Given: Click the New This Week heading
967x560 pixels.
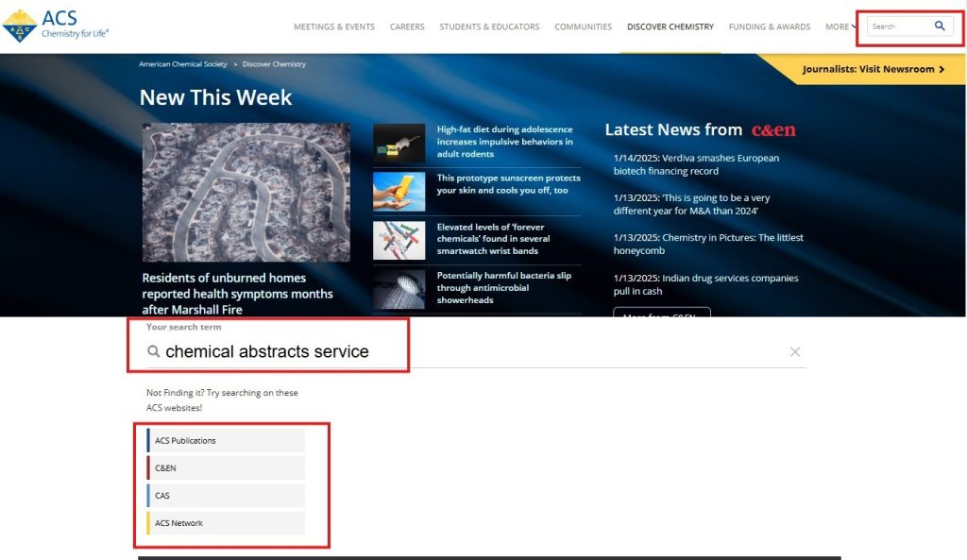Looking at the screenshot, I should (x=215, y=97).
